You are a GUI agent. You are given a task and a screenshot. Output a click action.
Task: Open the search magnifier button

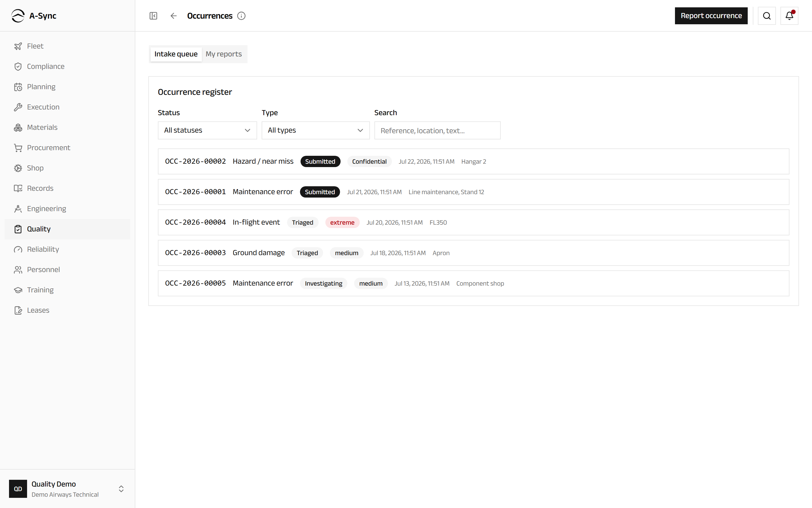(x=767, y=16)
